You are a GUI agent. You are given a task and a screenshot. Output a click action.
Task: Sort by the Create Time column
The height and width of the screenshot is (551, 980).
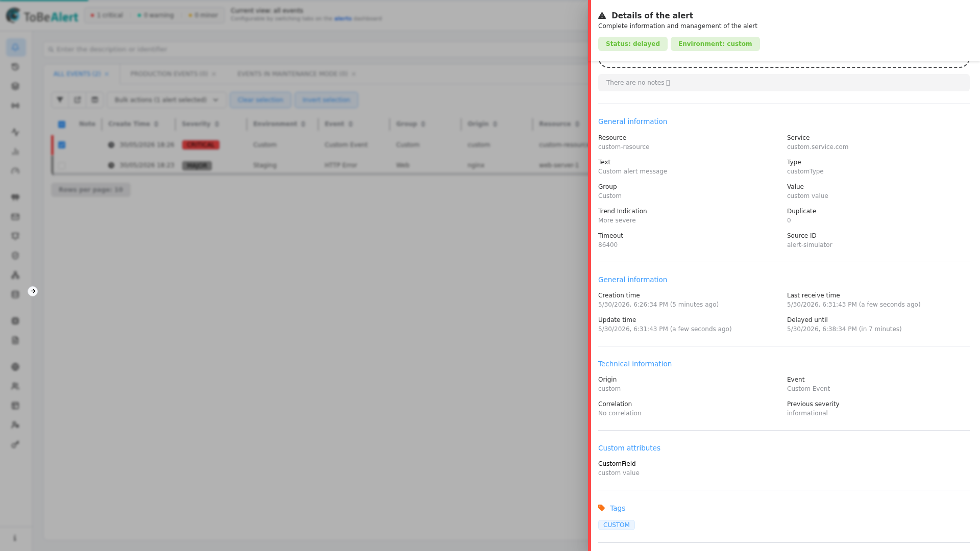click(133, 124)
